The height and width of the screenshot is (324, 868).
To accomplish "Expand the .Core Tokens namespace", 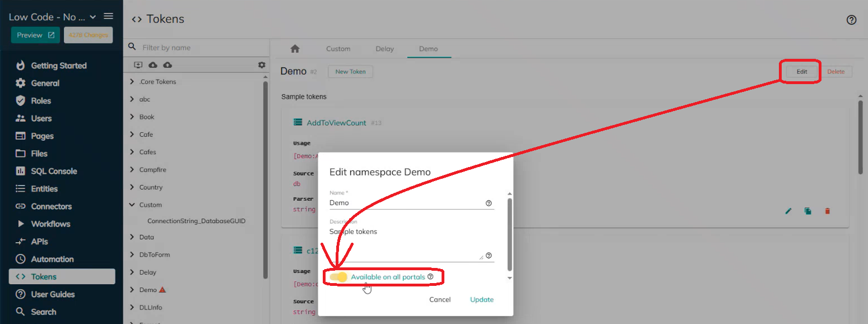I will pyautogui.click(x=132, y=82).
